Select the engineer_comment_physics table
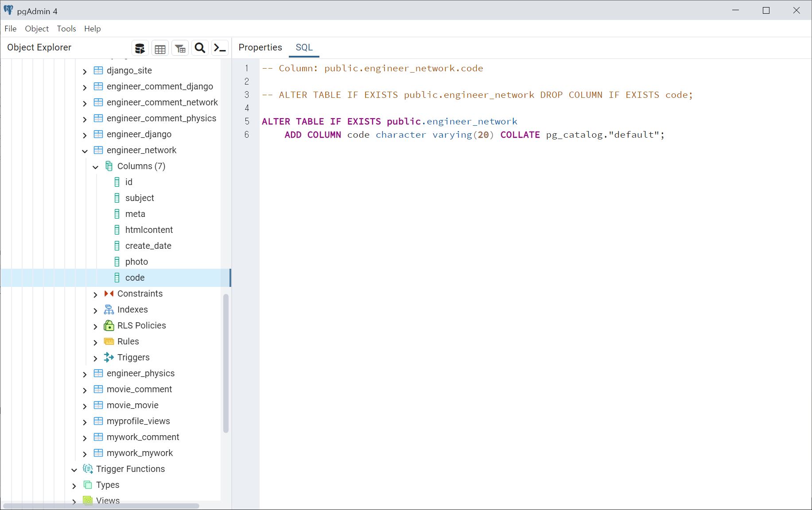Screen dimensions: 812x510 [161, 118]
